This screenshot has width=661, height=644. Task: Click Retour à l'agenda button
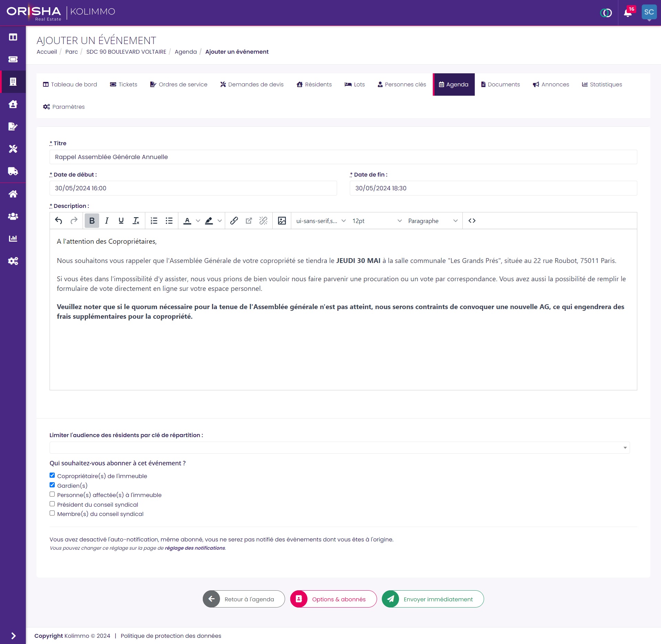click(x=244, y=599)
